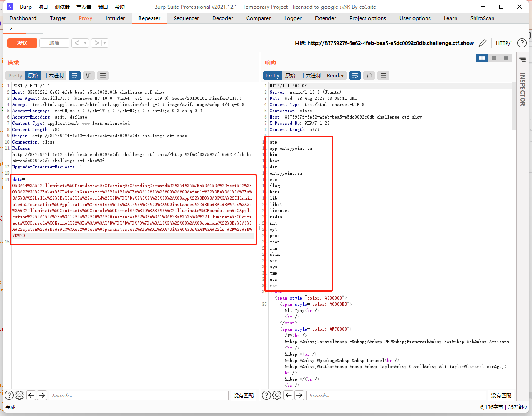Switch to the Logger tab

(293, 18)
